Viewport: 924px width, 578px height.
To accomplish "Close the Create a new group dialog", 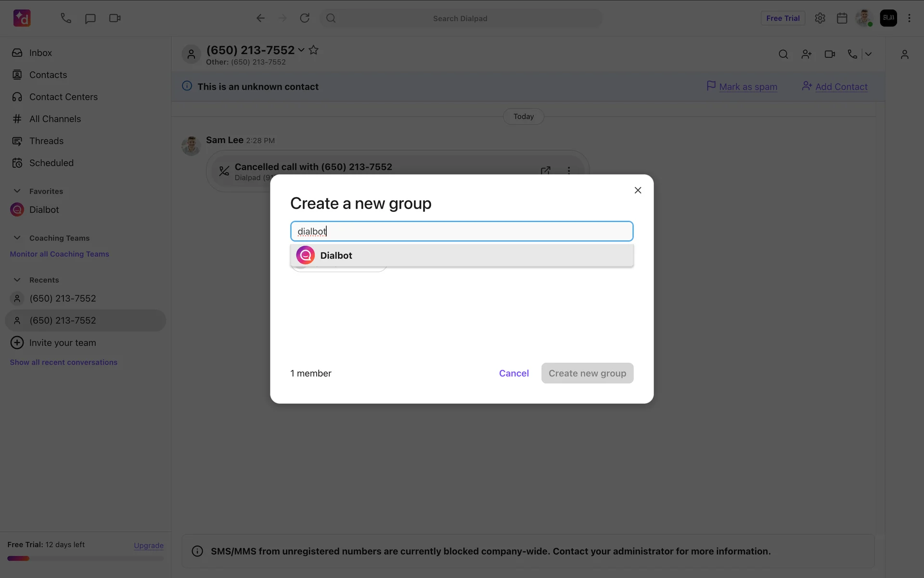I will (x=638, y=190).
